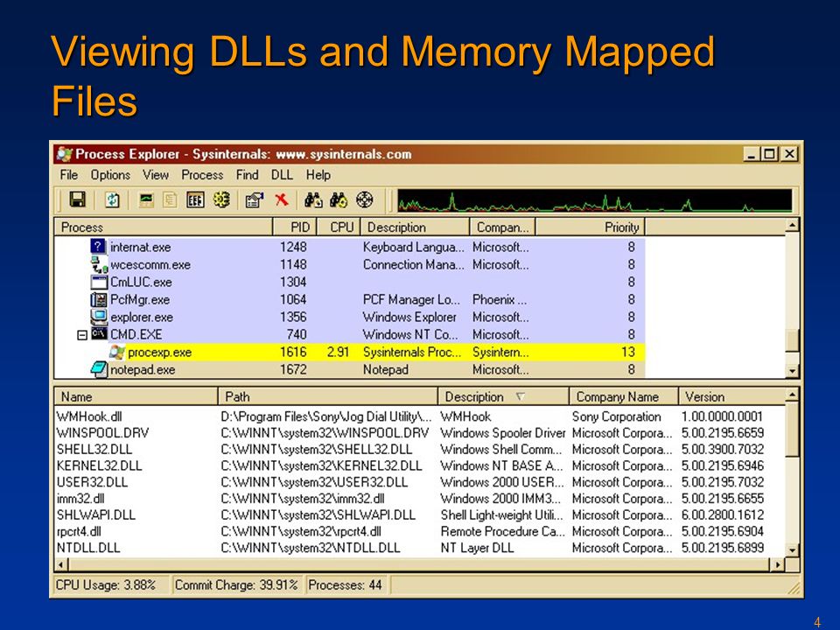This screenshot has width=840, height=630.
Task: Click the red X Kill Process icon
Action: (281, 199)
